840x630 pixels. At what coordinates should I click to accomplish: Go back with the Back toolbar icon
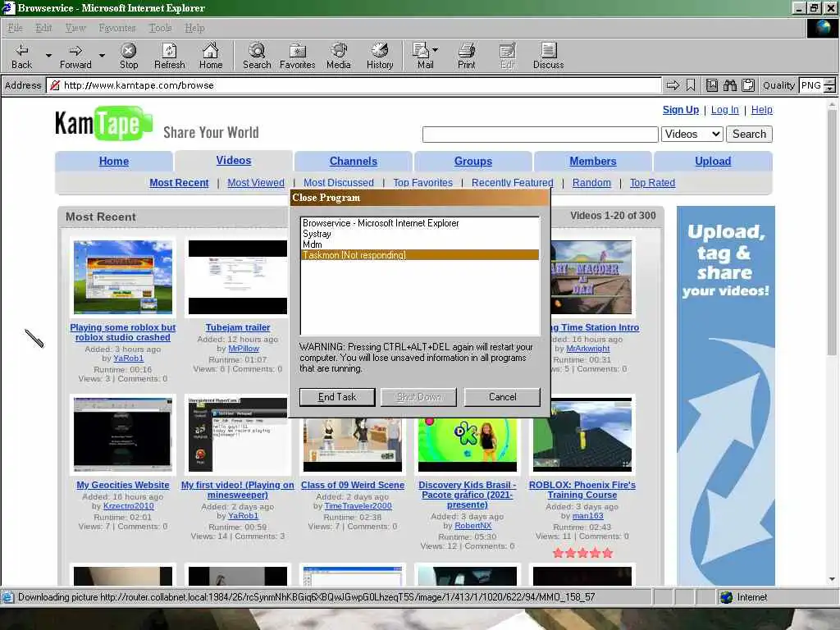pos(21,56)
